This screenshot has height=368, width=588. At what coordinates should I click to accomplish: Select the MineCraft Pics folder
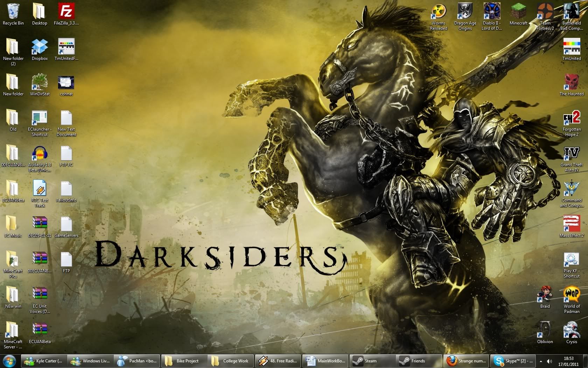(x=13, y=265)
